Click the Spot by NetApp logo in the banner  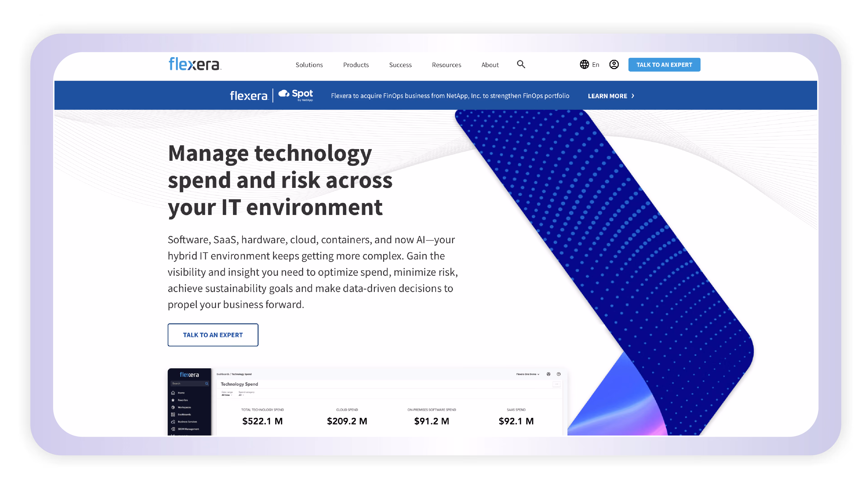coord(296,95)
